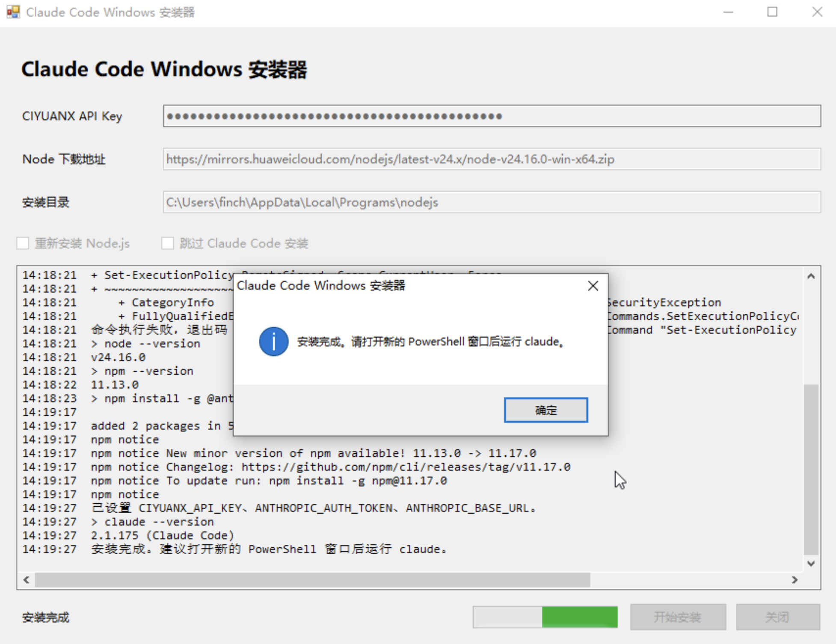This screenshot has height=644, width=836.
Task: Click the 安装目录 path field
Action: (492, 202)
